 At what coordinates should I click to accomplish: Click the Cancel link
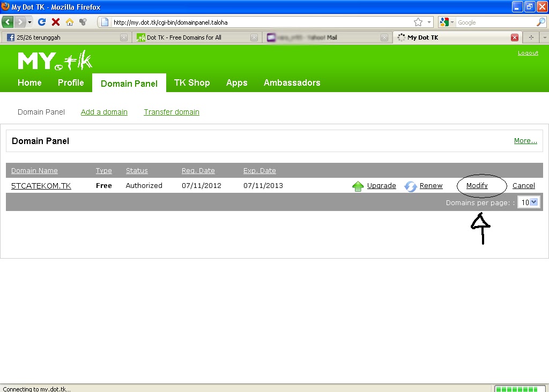click(x=523, y=186)
